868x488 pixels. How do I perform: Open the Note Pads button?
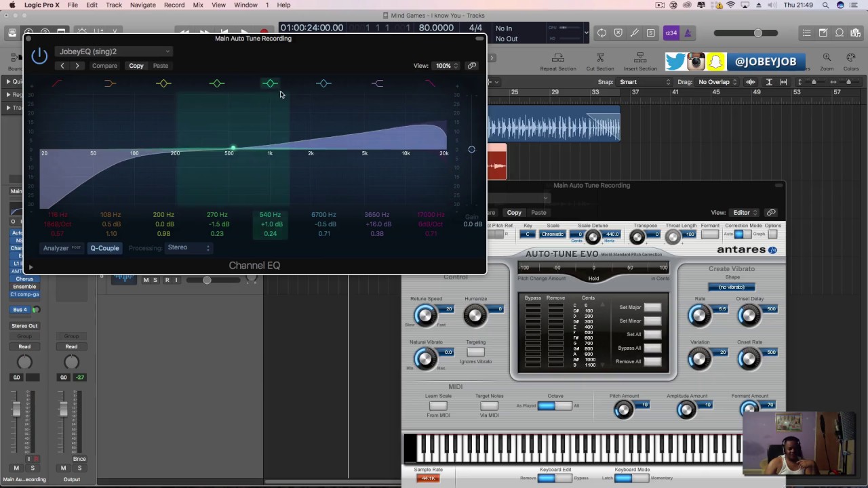823,33
